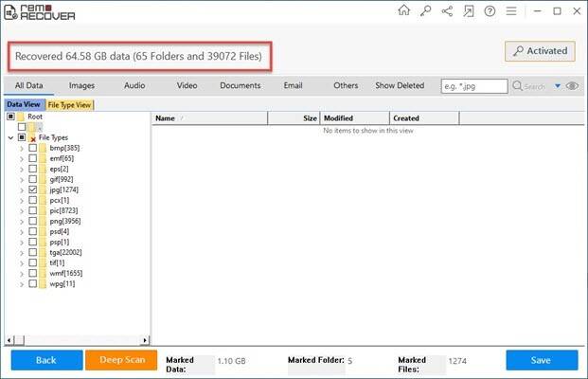Uncheck the jpg[1274] checkbox
This screenshot has width=588, height=379.
(33, 189)
